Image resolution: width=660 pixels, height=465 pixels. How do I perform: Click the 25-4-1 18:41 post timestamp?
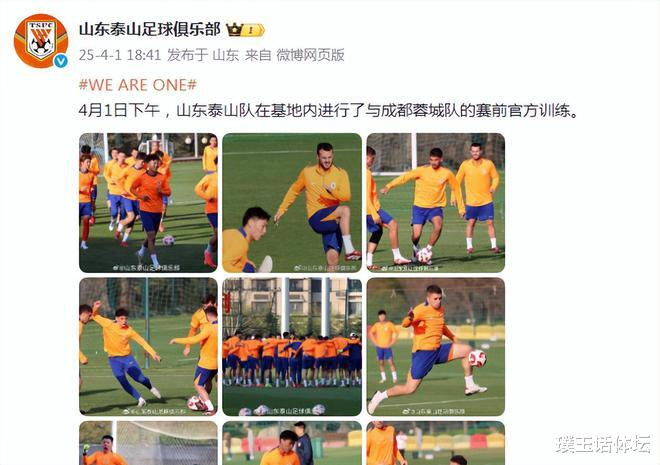click(120, 55)
